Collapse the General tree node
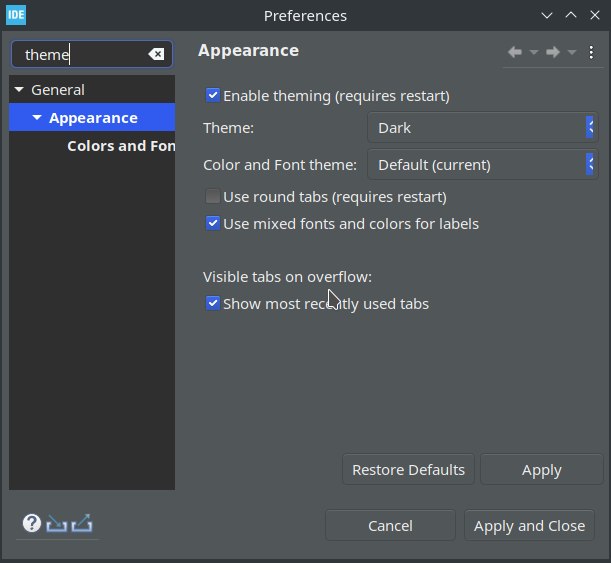The width and height of the screenshot is (611, 563). click(x=19, y=90)
